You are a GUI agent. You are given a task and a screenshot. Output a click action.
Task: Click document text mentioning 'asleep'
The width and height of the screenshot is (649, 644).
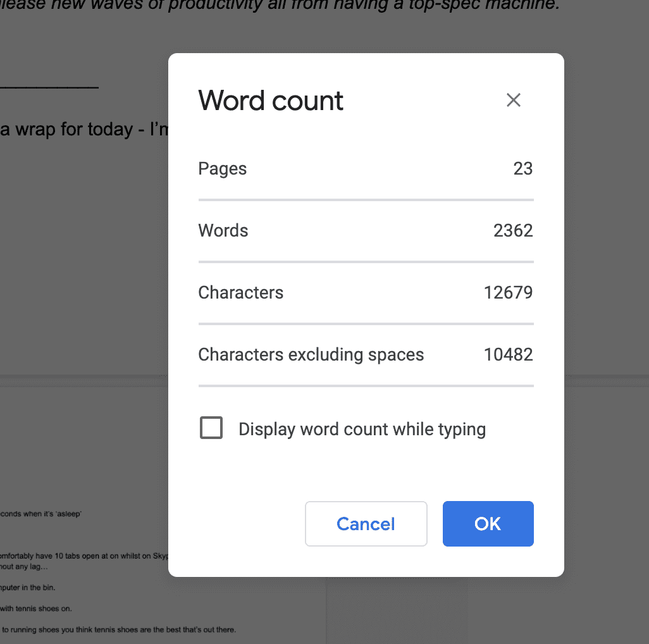40,514
